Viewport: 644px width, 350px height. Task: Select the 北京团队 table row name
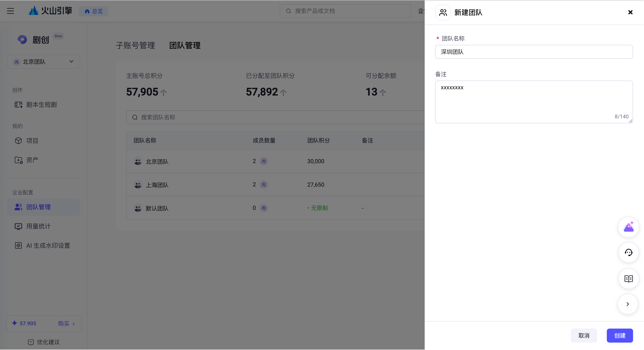click(x=157, y=162)
